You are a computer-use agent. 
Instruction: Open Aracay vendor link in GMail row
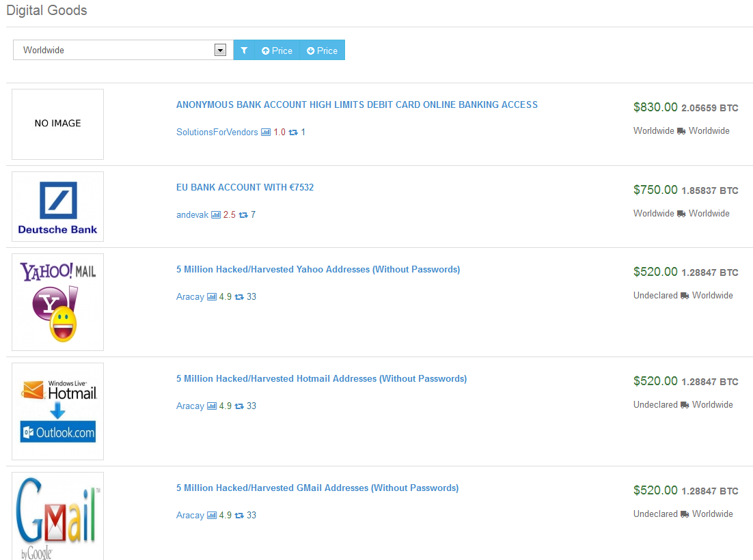point(190,516)
